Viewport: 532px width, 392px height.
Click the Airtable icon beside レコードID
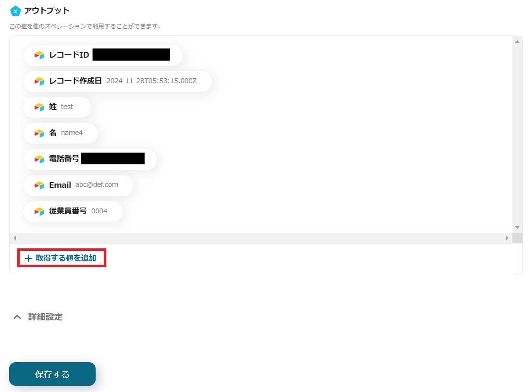(39, 55)
